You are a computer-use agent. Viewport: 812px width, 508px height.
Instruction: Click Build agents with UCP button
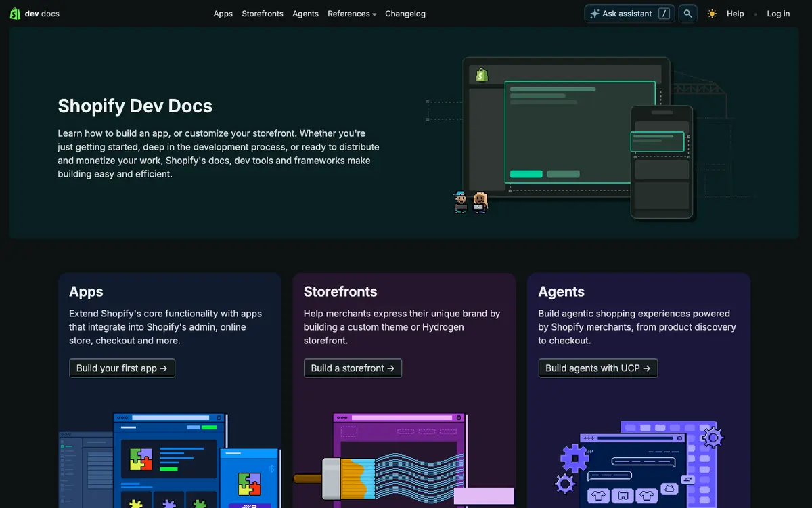[598, 368]
